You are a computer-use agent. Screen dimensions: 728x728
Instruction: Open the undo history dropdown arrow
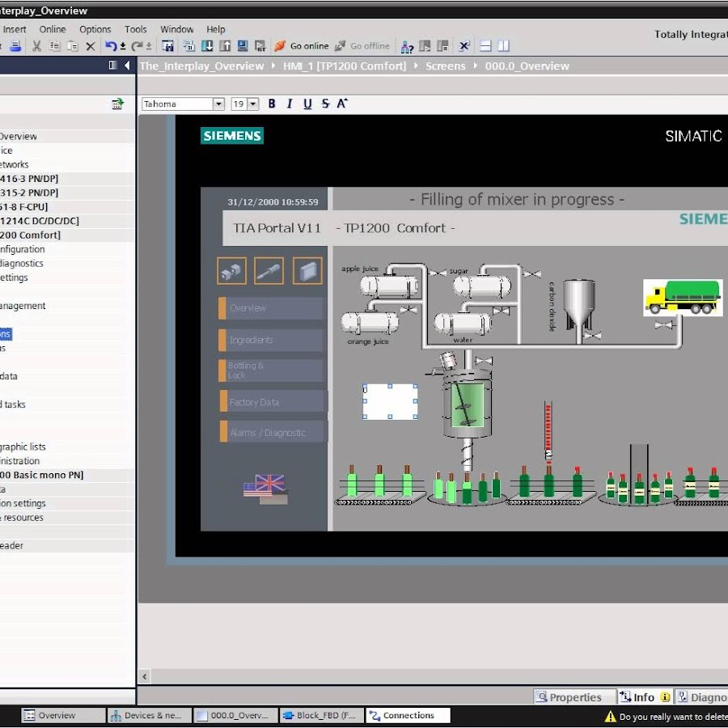click(x=122, y=46)
